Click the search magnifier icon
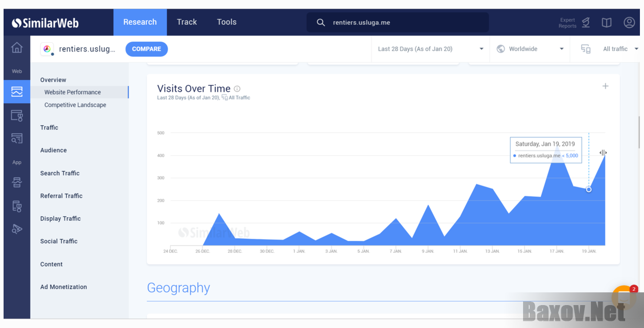 [x=321, y=23]
